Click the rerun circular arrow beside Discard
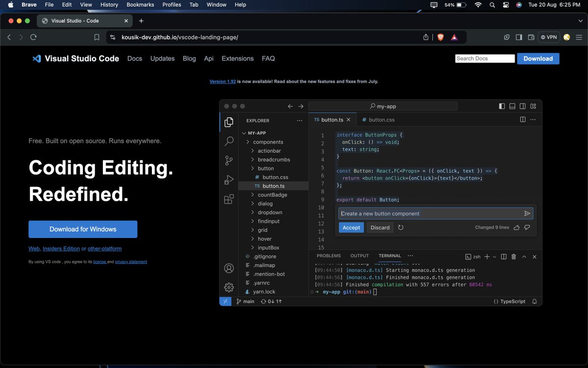 [401, 228]
